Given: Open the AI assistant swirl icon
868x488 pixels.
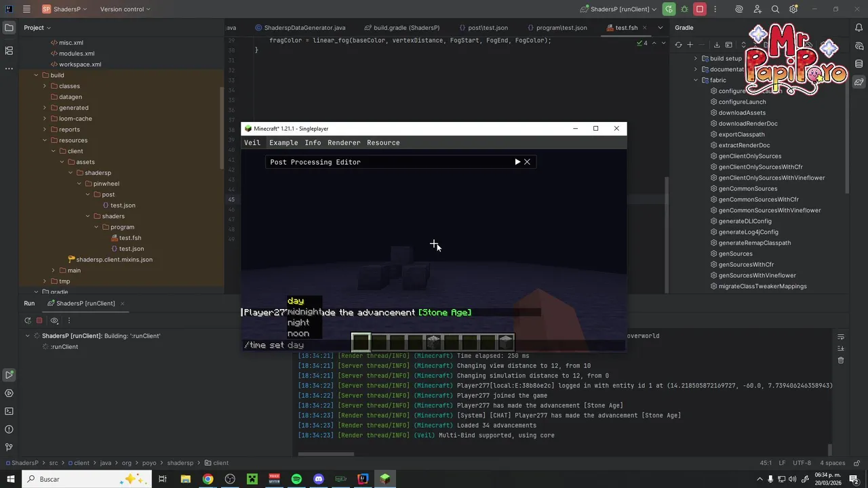Looking at the screenshot, I should click(x=739, y=9).
